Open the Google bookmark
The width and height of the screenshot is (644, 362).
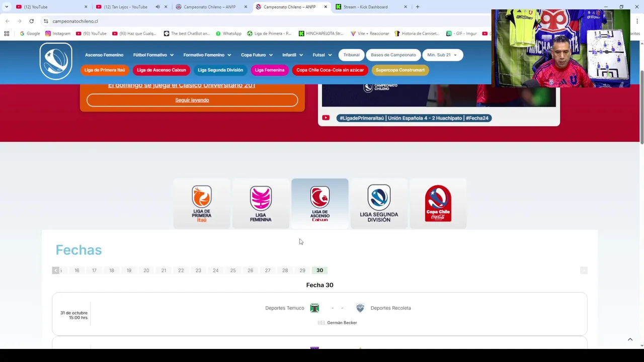[30, 34]
